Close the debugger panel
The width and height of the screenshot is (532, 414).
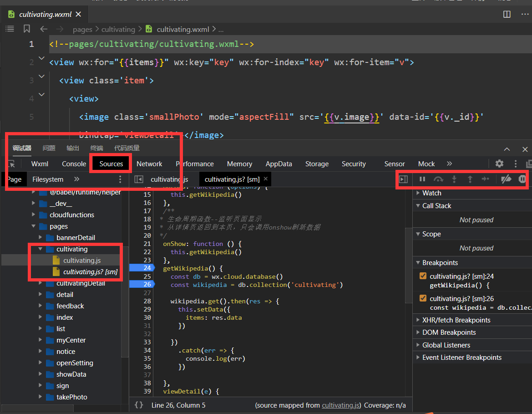525,149
